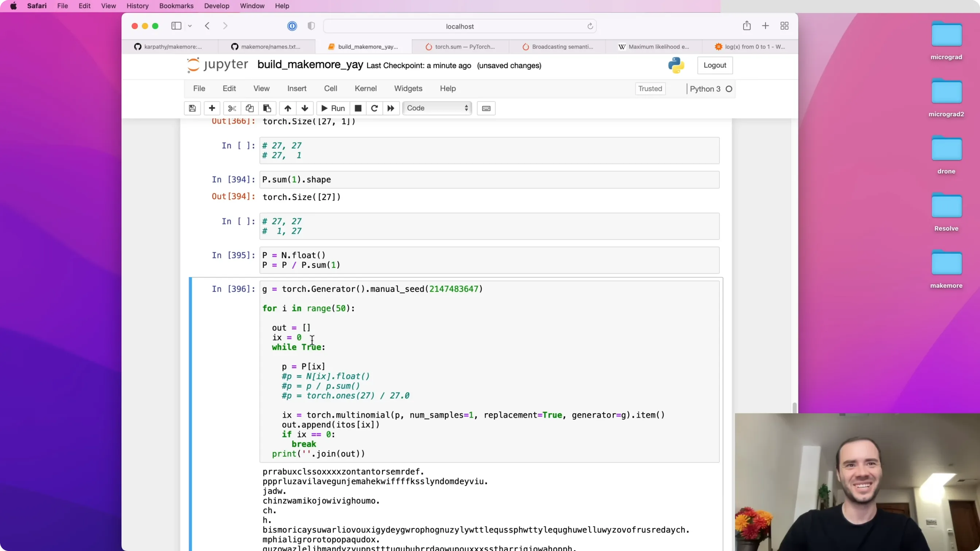The image size is (980, 551).
Task: Switch to the torch.sum PyTorch tab
Action: point(460,47)
